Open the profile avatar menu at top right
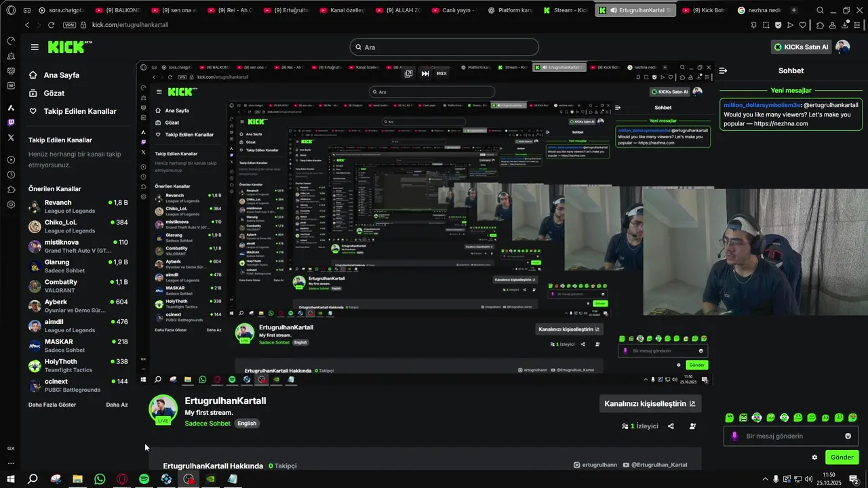Viewport: 868px width, 488px height. [x=842, y=47]
